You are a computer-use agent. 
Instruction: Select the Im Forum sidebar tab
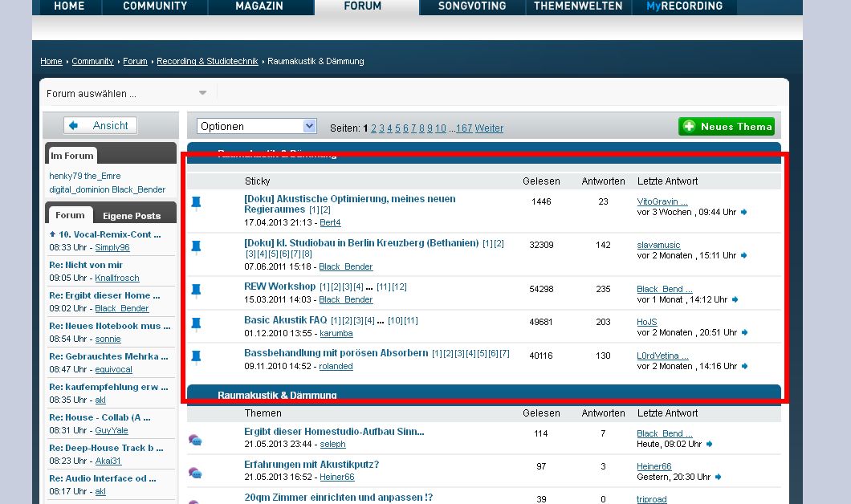72,156
